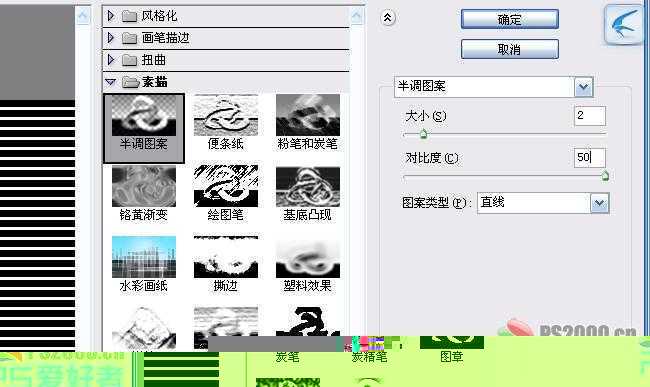
Task: Click the 铬黄渐变 label text
Action: [x=143, y=215]
